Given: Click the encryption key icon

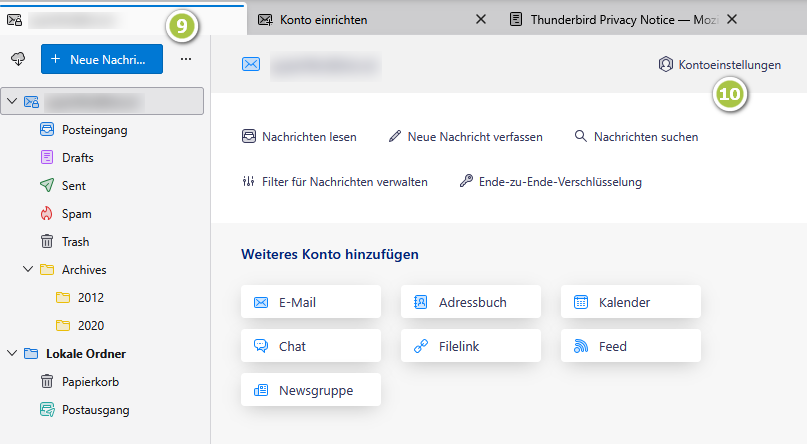Looking at the screenshot, I should tap(466, 181).
